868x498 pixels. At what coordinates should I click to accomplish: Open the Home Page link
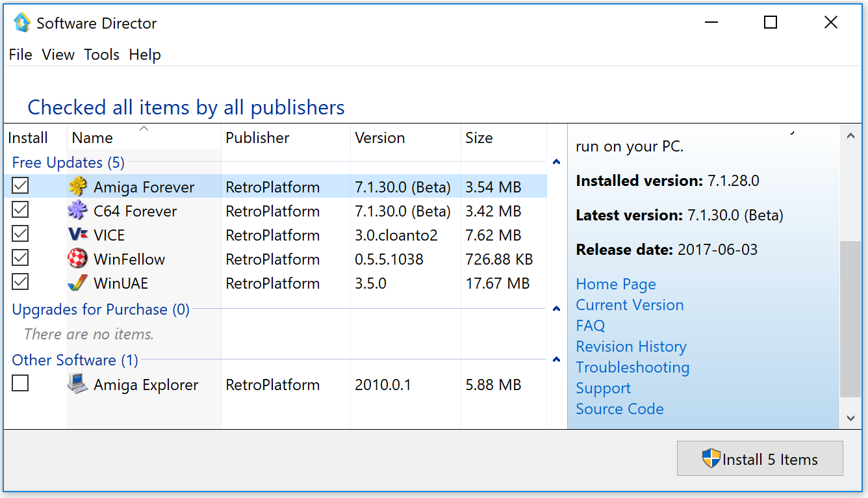[x=616, y=284]
